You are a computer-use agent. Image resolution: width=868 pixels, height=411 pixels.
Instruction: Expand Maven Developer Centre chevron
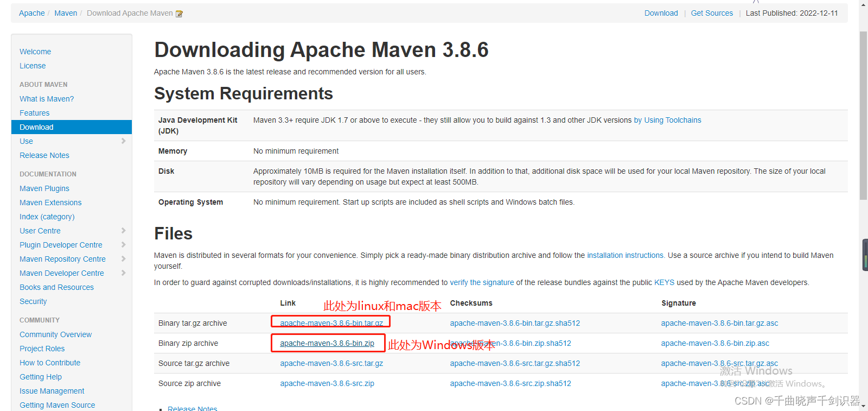tap(123, 273)
